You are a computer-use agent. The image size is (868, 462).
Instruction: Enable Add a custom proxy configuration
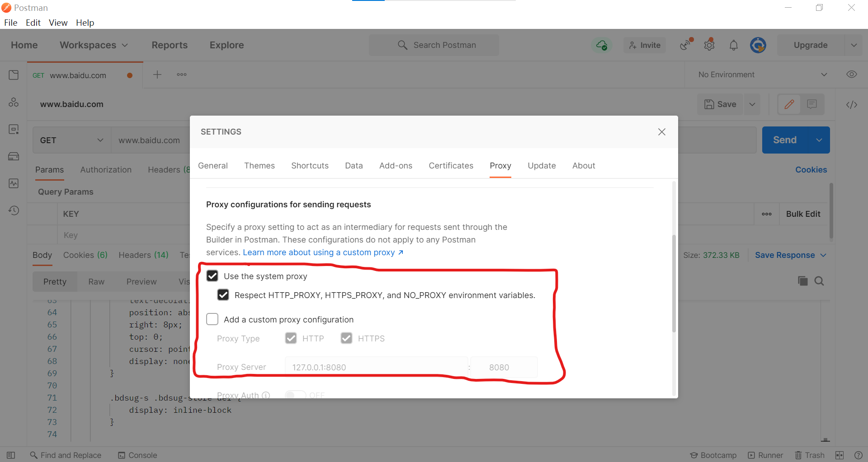point(212,319)
